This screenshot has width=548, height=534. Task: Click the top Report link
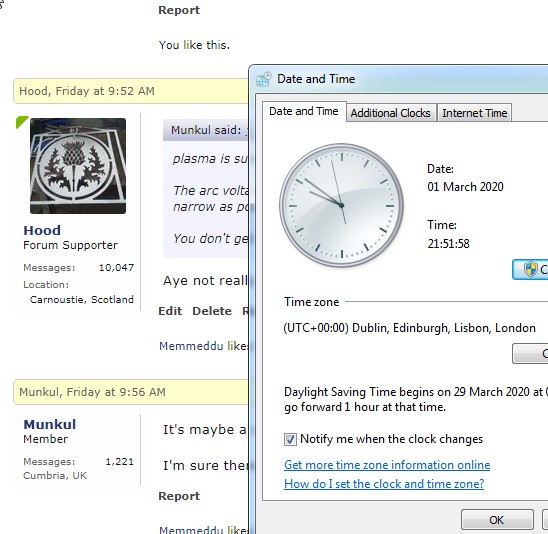(179, 10)
